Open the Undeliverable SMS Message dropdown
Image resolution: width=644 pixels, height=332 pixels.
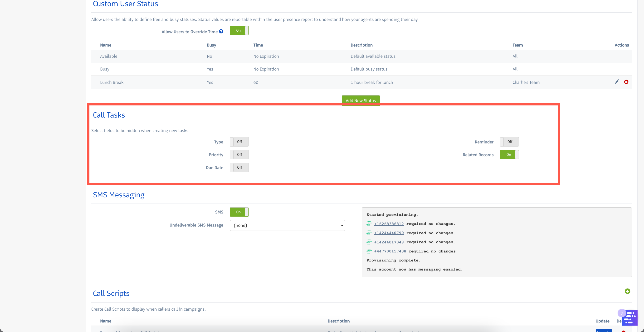[x=287, y=225]
